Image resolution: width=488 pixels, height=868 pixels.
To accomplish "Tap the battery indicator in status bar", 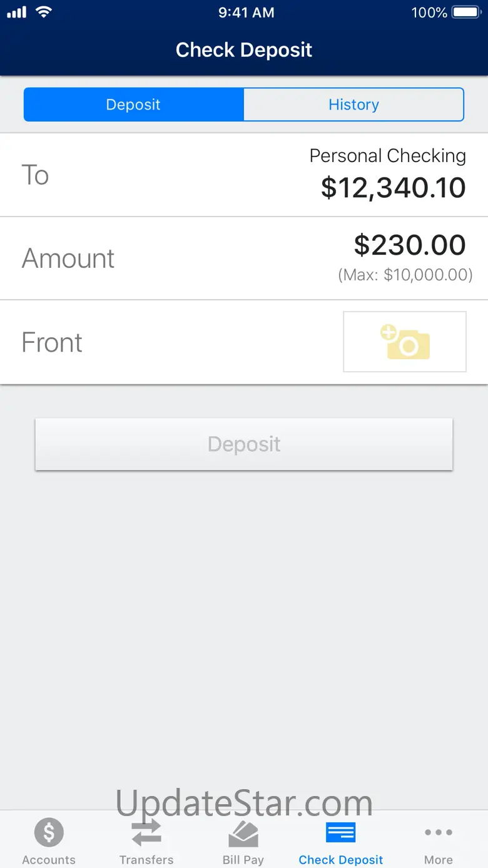I will 465,13.
